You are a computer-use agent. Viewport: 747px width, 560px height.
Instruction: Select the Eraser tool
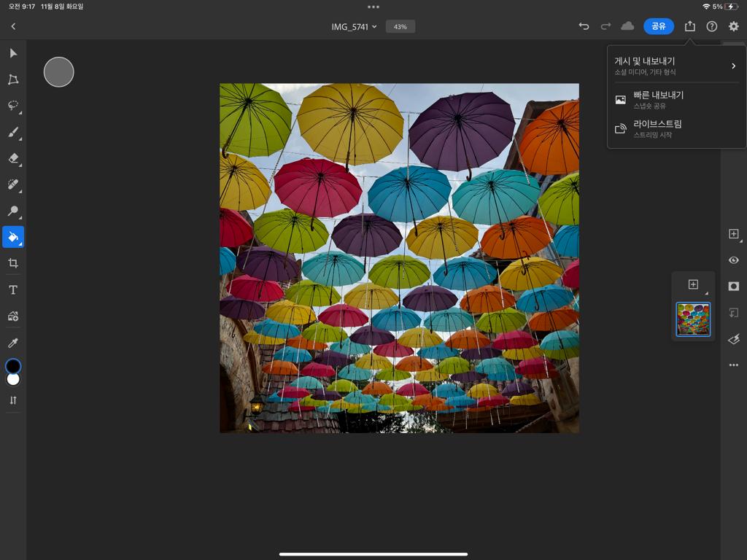click(13, 158)
